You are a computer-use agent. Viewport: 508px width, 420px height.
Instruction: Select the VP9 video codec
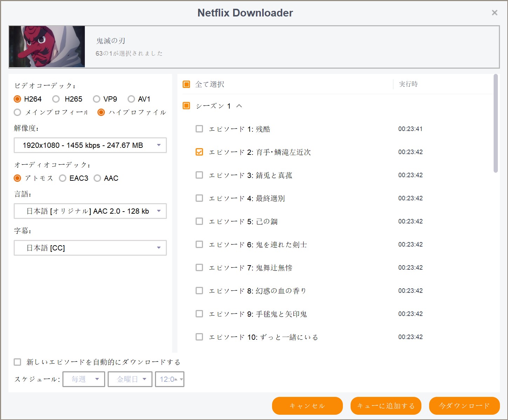point(96,99)
